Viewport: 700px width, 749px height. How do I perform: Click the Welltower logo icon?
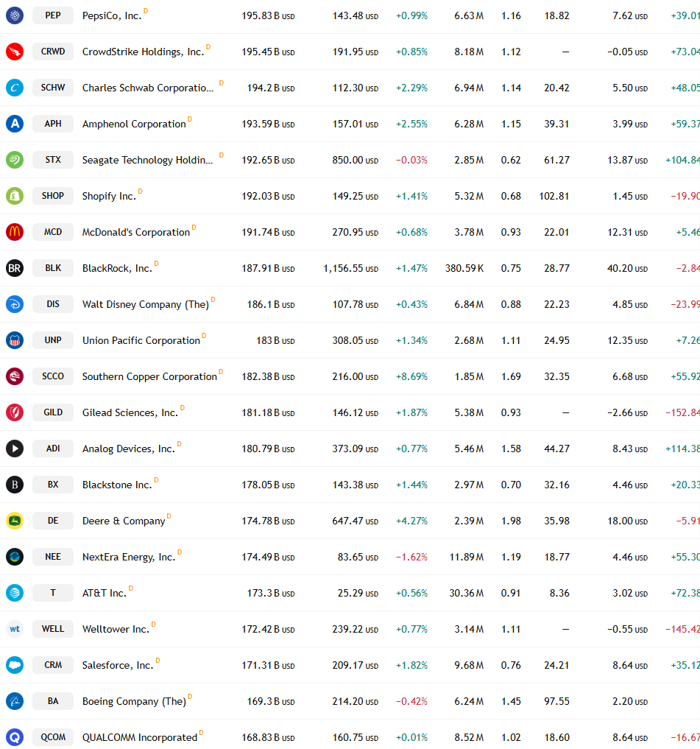(x=15, y=629)
